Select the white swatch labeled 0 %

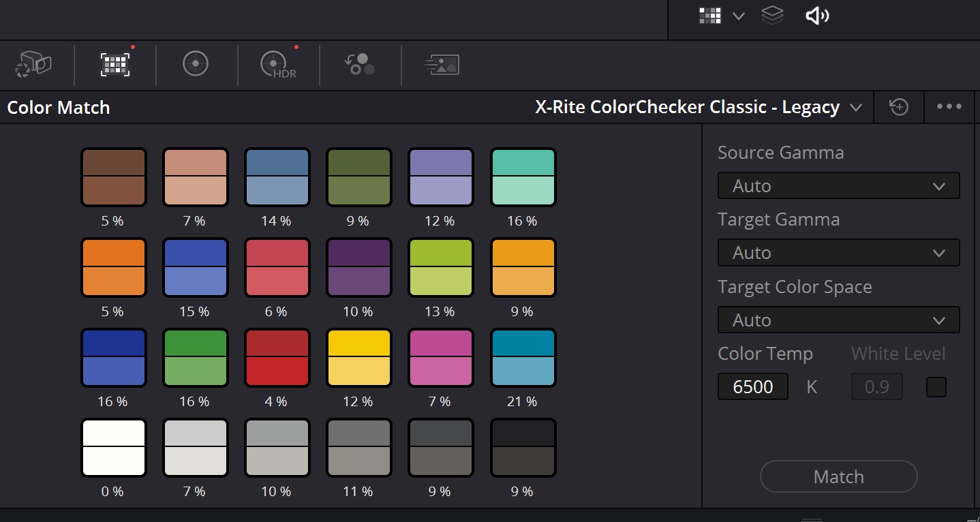114,448
